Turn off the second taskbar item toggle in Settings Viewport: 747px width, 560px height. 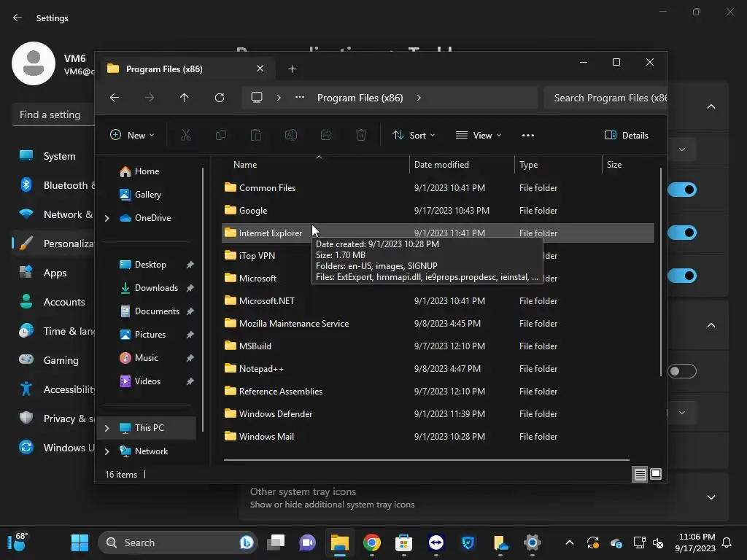click(x=682, y=233)
